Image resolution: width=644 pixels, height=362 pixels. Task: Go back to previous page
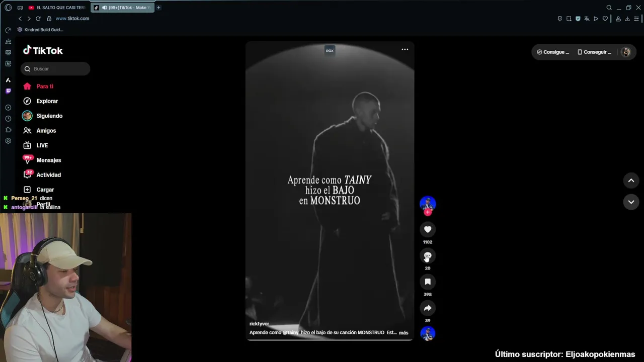tap(20, 19)
